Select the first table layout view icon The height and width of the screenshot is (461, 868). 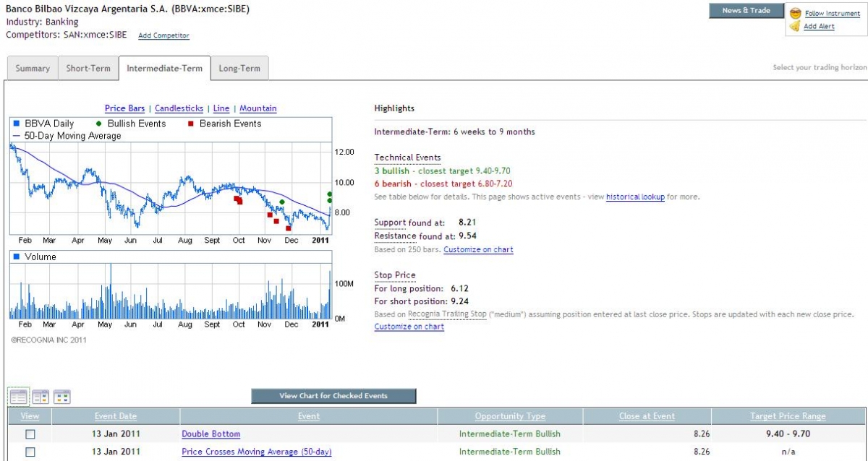tap(19, 397)
